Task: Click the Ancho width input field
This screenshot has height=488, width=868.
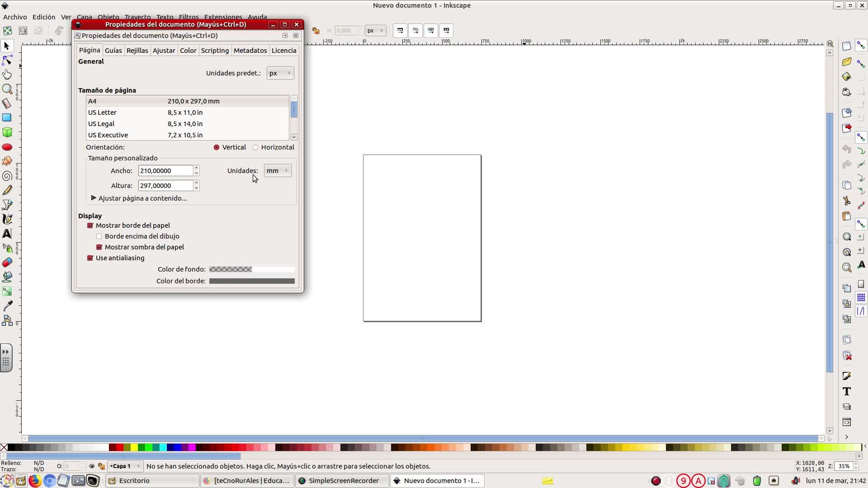Action: tap(165, 171)
